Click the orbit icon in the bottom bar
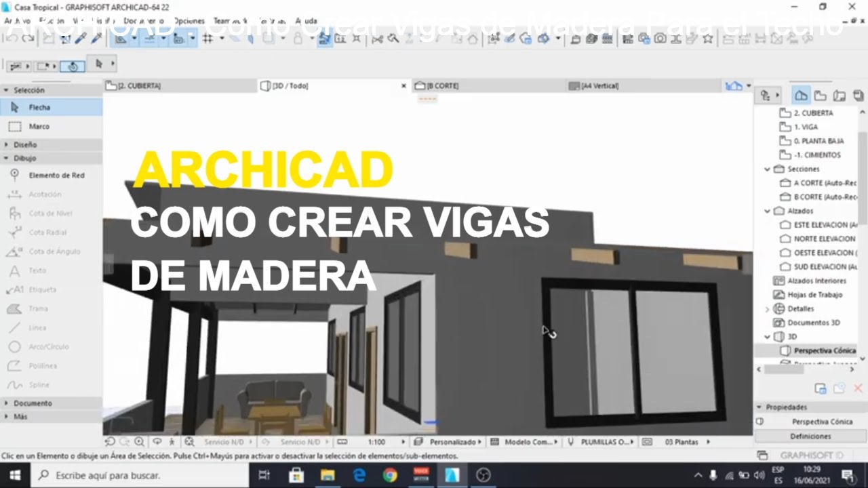The image size is (868, 488). point(157,442)
